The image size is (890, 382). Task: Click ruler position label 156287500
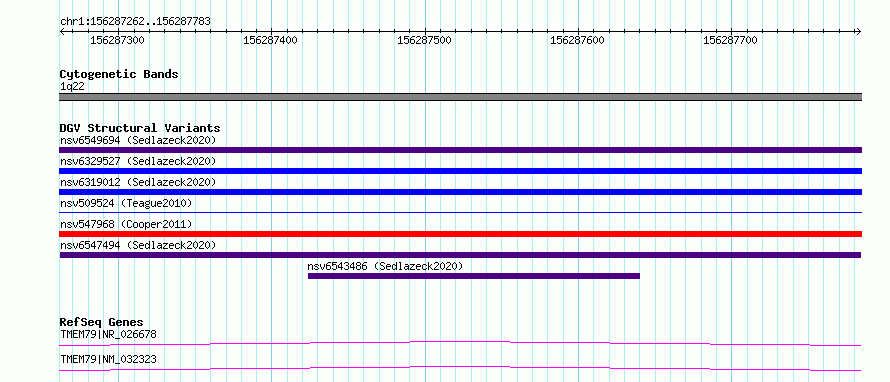point(424,40)
